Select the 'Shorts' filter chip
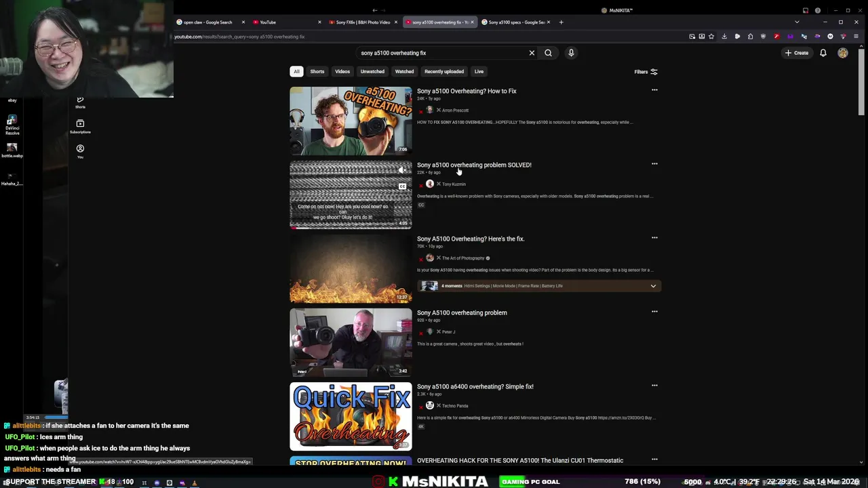Image resolution: width=868 pixels, height=488 pixels. [x=317, y=71]
